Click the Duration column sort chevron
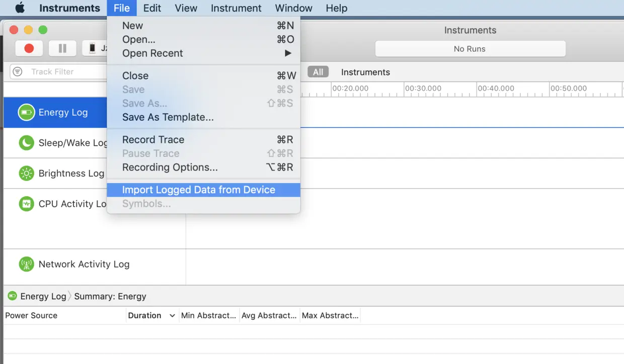Image resolution: width=624 pixels, height=364 pixels. pos(172,316)
